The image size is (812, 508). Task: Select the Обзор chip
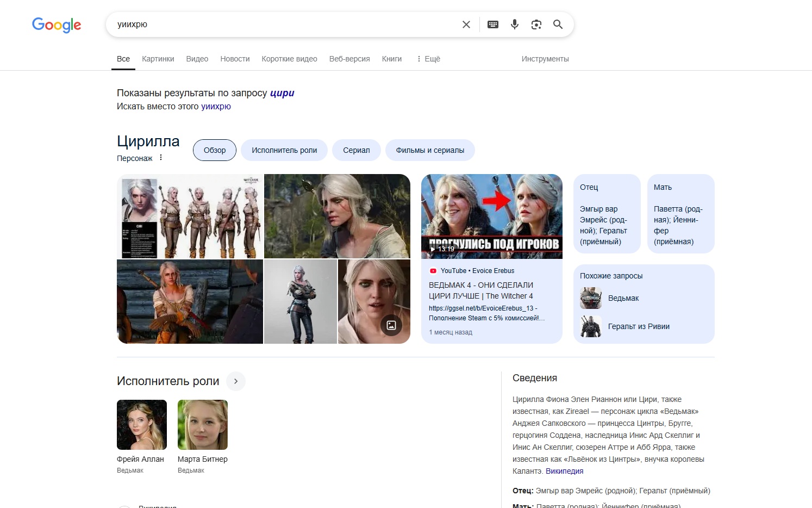click(215, 150)
